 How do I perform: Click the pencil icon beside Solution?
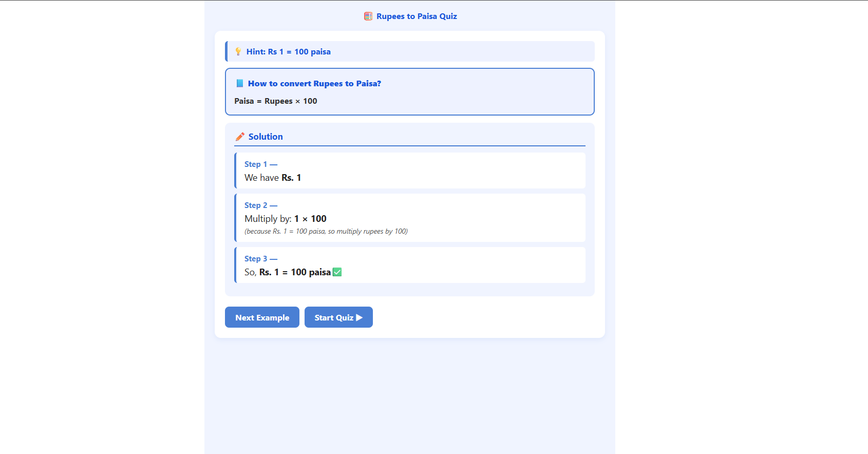pos(240,137)
